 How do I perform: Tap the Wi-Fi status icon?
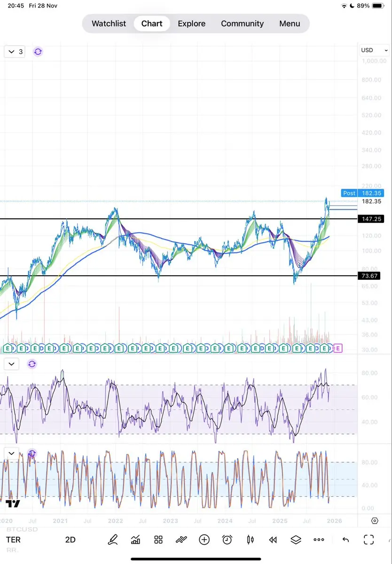click(344, 6)
